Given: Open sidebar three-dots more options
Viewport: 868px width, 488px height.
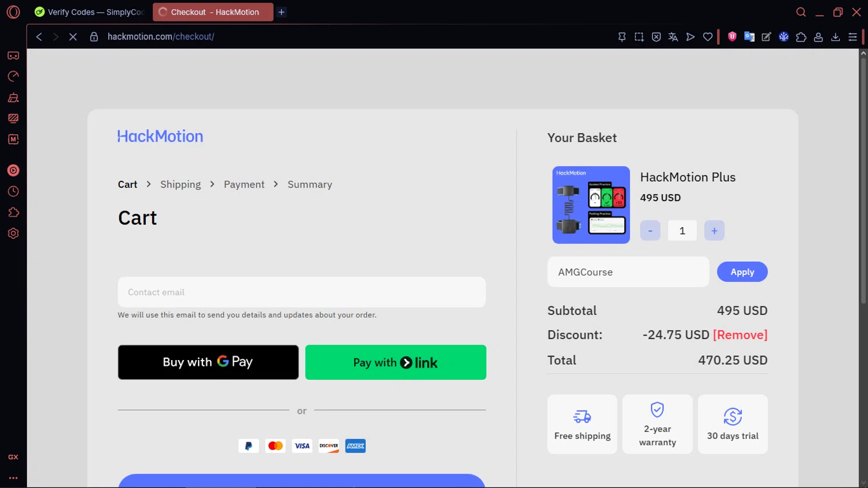Looking at the screenshot, I should (x=13, y=478).
